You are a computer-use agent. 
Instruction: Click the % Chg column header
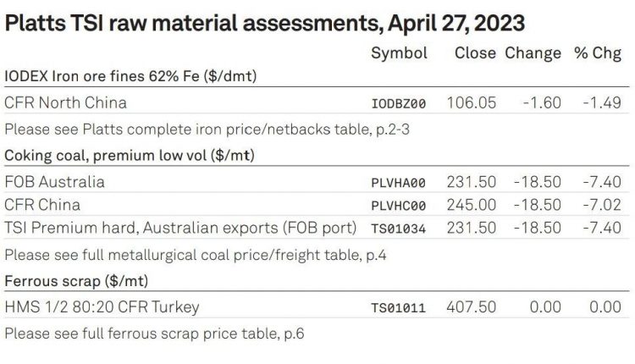point(598,53)
